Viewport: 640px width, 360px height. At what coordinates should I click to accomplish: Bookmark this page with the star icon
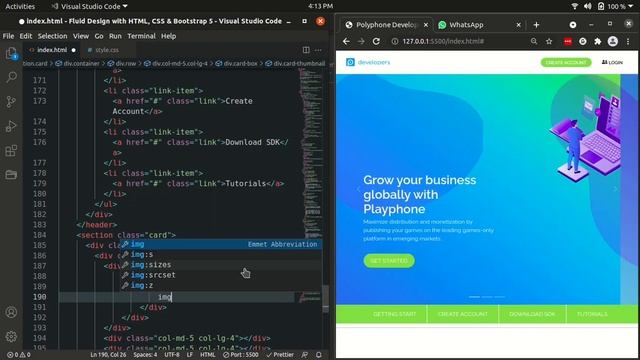pyautogui.click(x=549, y=41)
